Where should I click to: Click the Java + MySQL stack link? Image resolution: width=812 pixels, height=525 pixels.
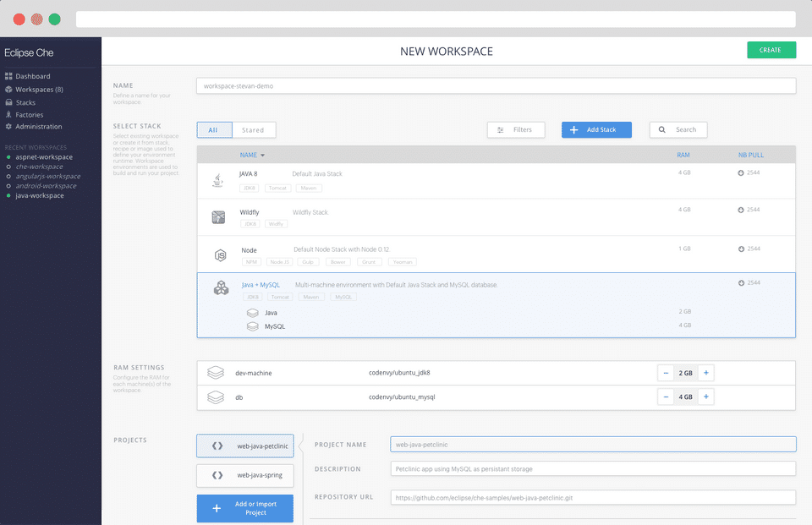261,285
